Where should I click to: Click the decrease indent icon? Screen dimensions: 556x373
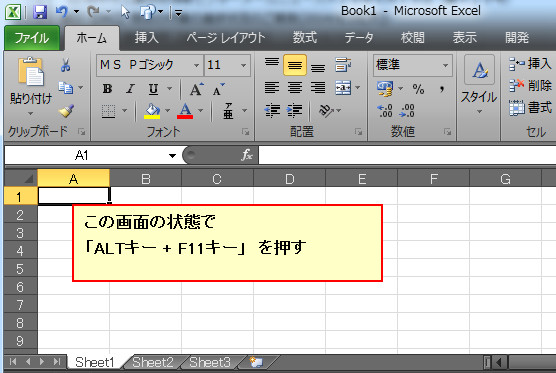(x=272, y=111)
